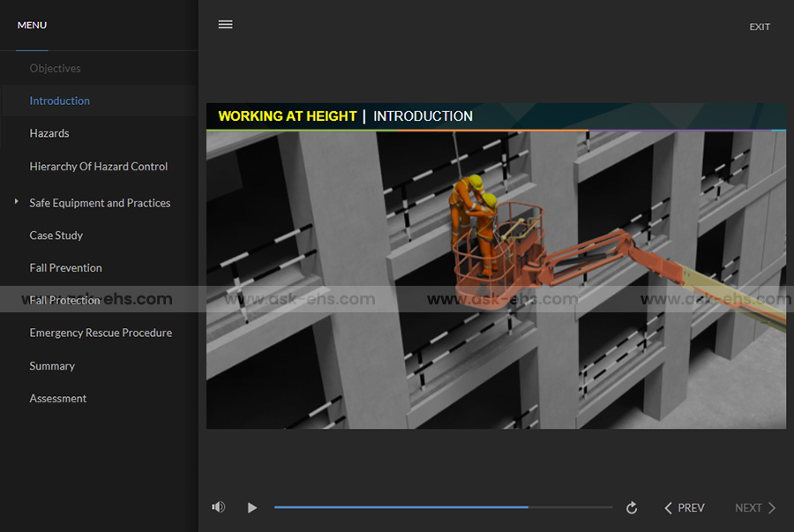This screenshot has width=794, height=532.
Task: Click the hamburger menu icon
Action: coord(225,25)
